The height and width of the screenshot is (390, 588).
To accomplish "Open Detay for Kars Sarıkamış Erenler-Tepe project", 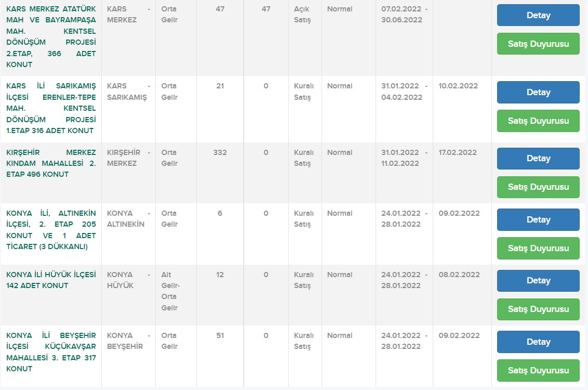I will [538, 92].
